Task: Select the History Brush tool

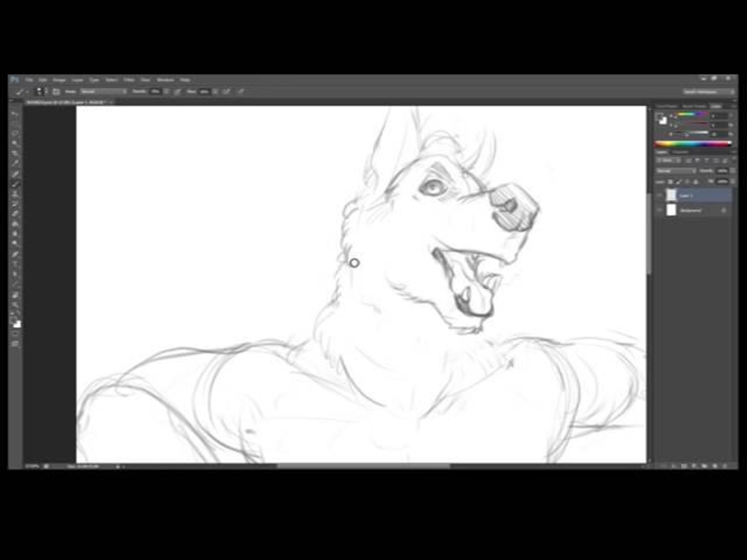Action: click(x=15, y=203)
